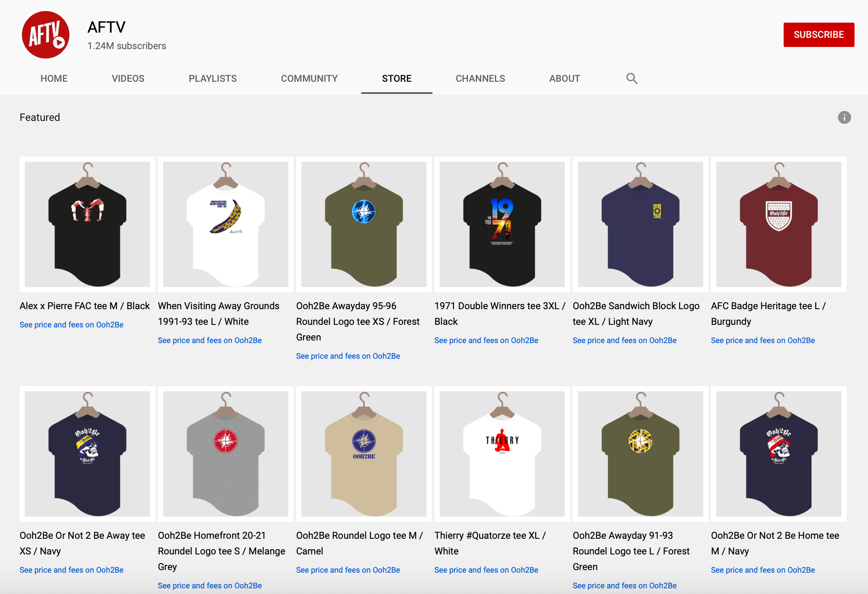The image size is (868, 594).
Task: Click the Featured section info icon
Action: [x=844, y=117]
